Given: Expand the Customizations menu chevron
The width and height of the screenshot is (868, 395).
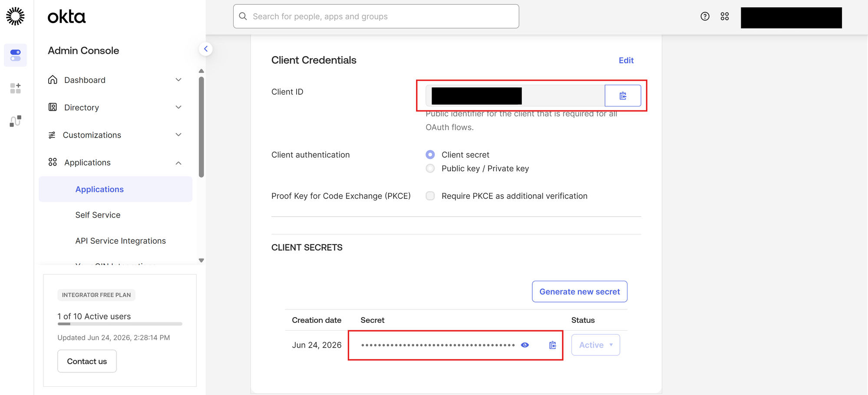Looking at the screenshot, I should pos(178,135).
